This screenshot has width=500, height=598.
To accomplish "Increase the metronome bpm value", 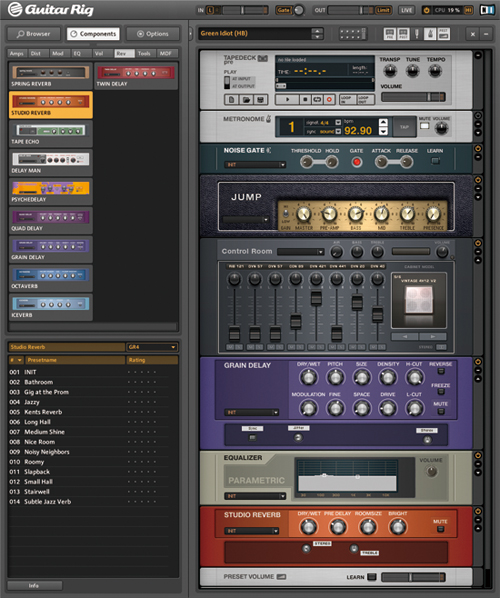I will (x=383, y=122).
